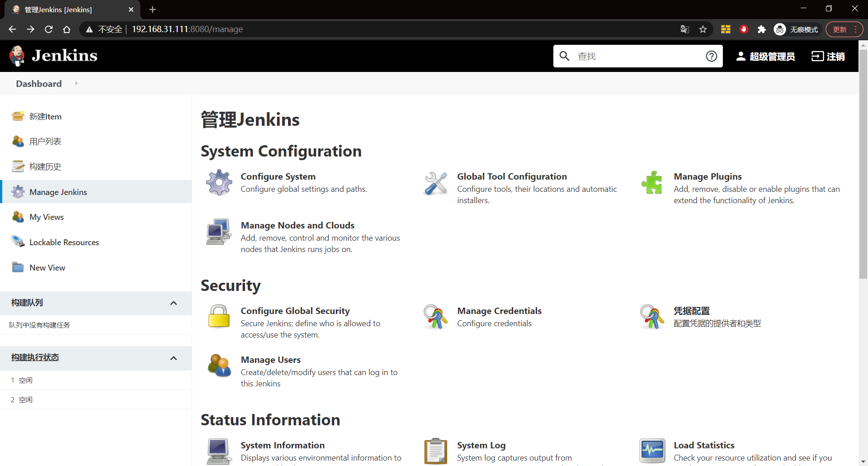Screen dimensions: 868x466
Task: Open 新建Item from the sidebar
Action: (45, 116)
